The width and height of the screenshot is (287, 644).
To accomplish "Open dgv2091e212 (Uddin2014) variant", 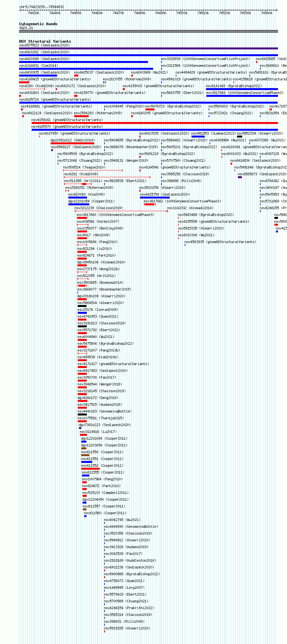I will (x=73, y=140).
